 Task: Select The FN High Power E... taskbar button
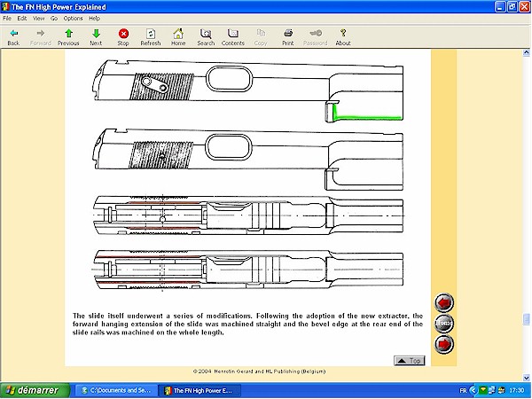[x=199, y=390]
